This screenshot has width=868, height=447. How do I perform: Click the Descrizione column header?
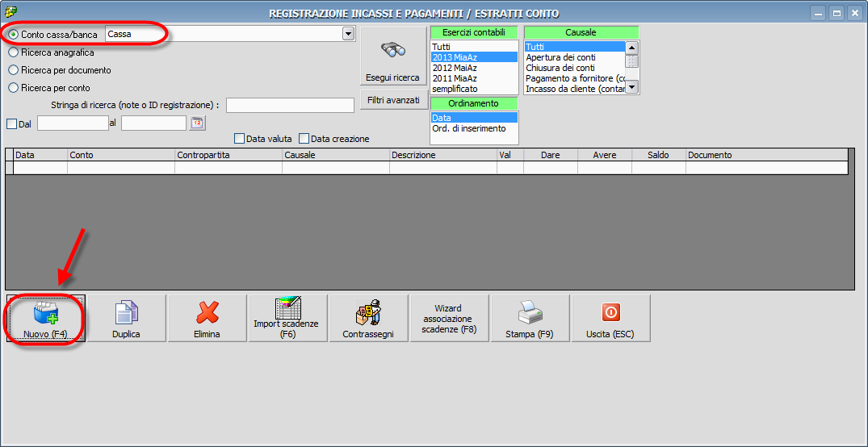pyautogui.click(x=442, y=155)
